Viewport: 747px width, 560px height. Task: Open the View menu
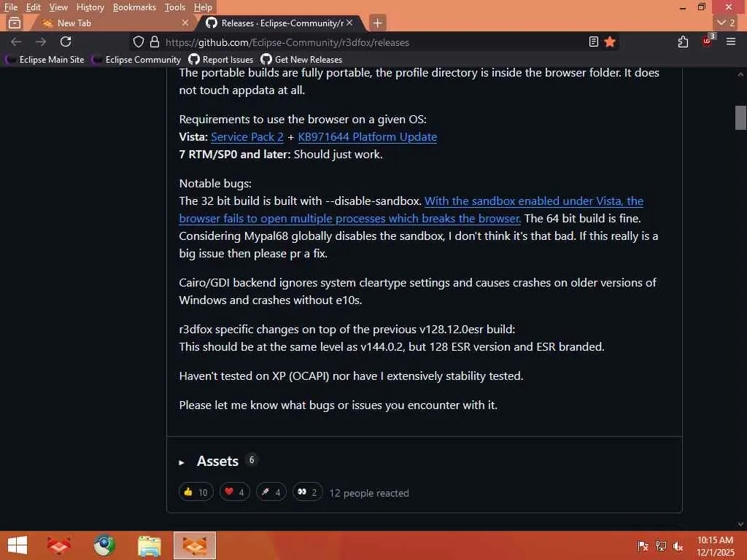point(58,7)
